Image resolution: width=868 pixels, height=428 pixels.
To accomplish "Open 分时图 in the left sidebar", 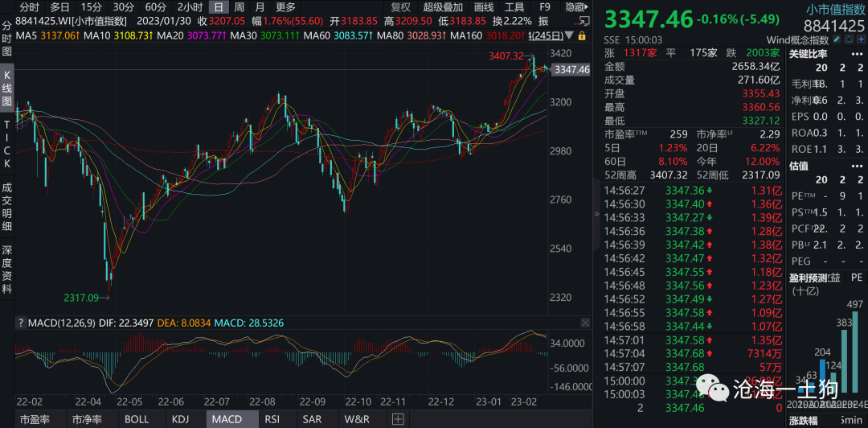I will [7, 39].
